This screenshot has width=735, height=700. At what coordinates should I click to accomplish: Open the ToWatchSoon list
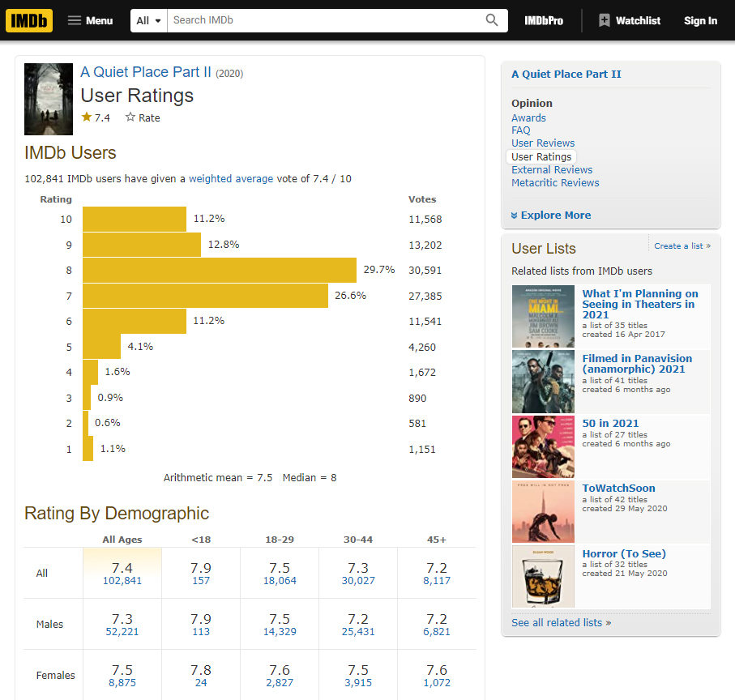618,488
